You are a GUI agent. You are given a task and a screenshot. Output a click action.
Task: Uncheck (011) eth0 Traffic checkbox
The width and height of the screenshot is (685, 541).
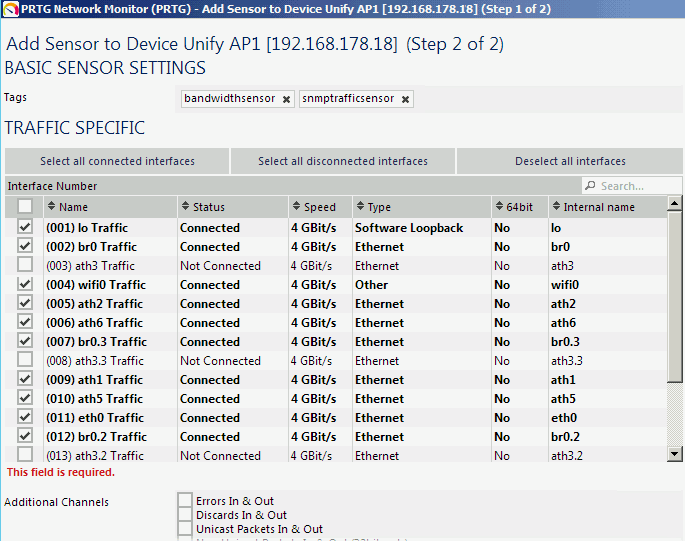point(25,416)
